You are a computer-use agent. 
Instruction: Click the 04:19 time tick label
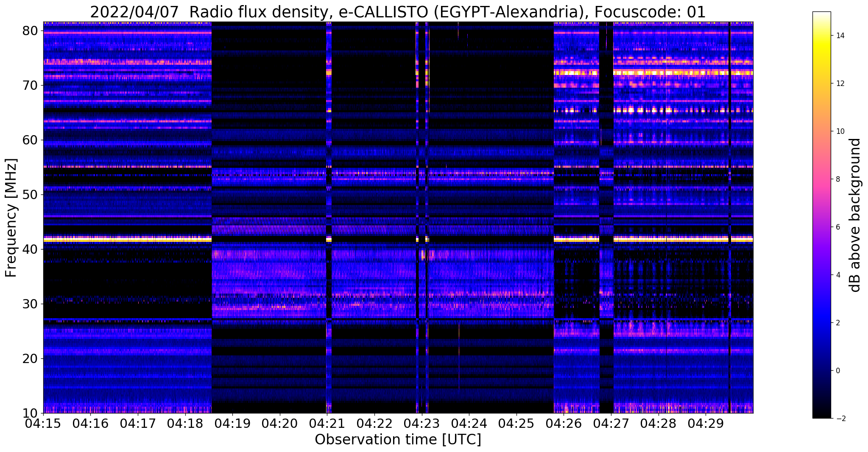click(x=232, y=424)
